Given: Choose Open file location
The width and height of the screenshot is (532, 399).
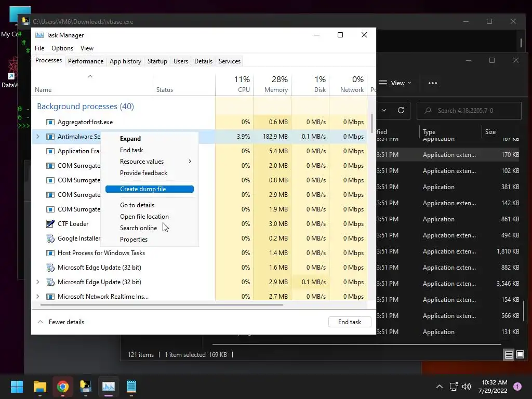Looking at the screenshot, I should 150,217.
